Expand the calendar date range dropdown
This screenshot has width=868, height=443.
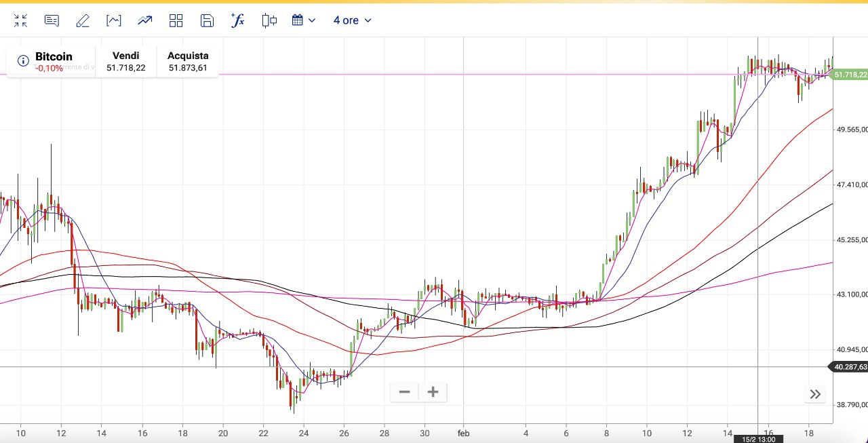[x=304, y=20]
